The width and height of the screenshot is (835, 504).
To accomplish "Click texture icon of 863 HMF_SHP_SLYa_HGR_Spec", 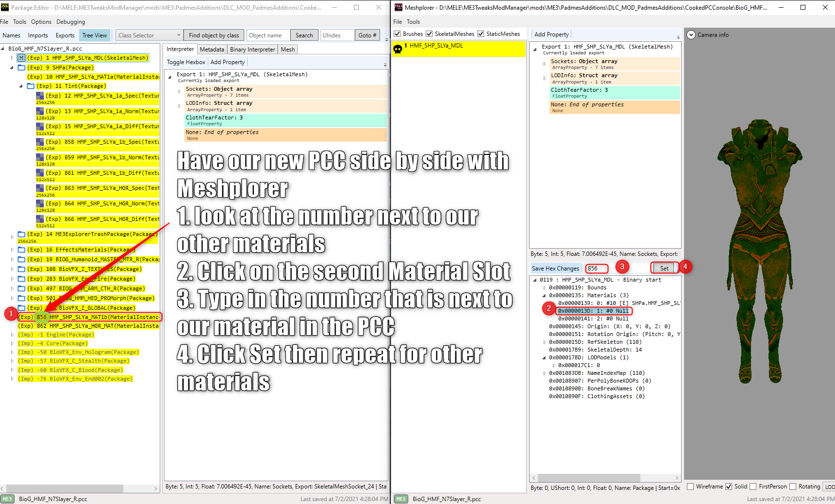I will point(40,188).
